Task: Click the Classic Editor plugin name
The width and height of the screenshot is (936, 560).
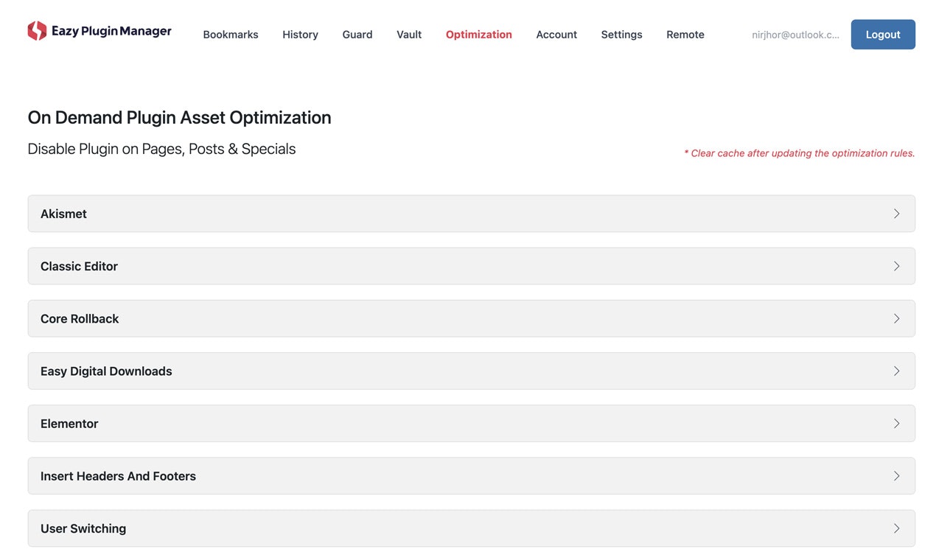Action: (79, 266)
